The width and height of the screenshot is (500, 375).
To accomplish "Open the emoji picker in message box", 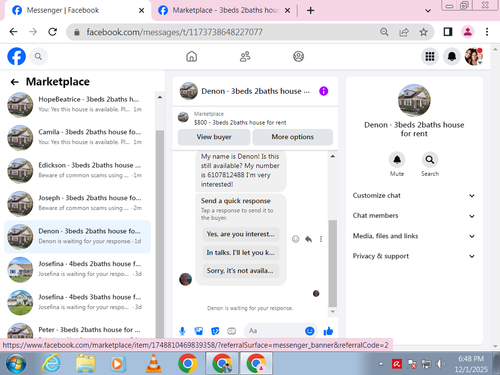I will tap(310, 331).
